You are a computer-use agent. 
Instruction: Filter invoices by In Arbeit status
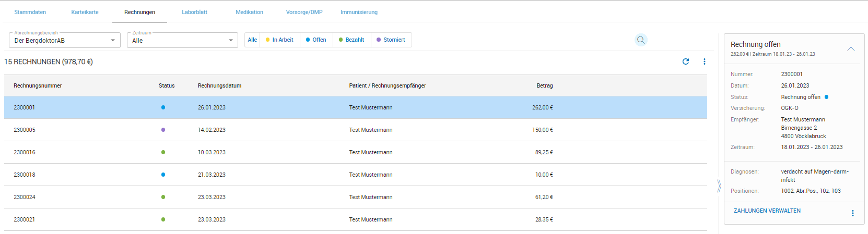click(280, 40)
